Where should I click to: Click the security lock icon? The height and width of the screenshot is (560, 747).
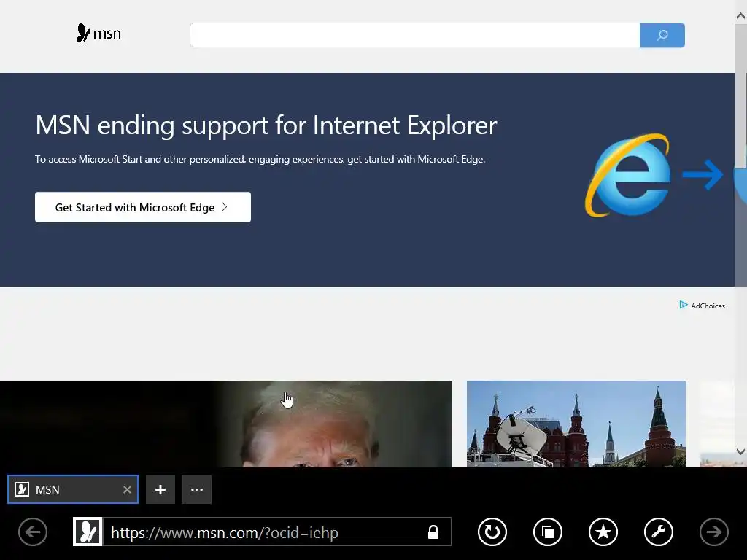tap(433, 532)
